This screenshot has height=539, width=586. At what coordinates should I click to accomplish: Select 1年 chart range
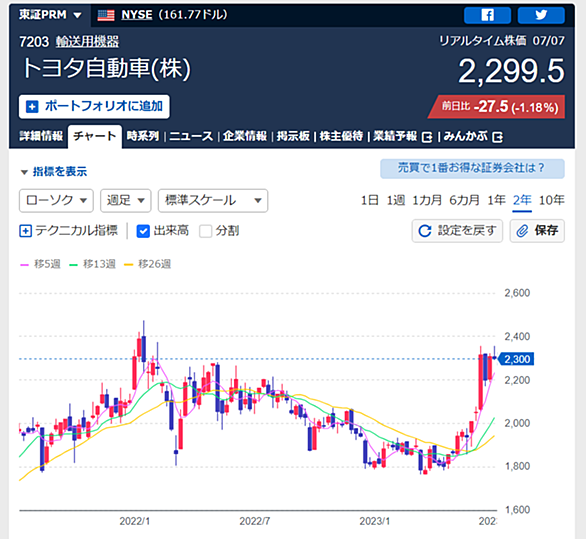point(496,200)
